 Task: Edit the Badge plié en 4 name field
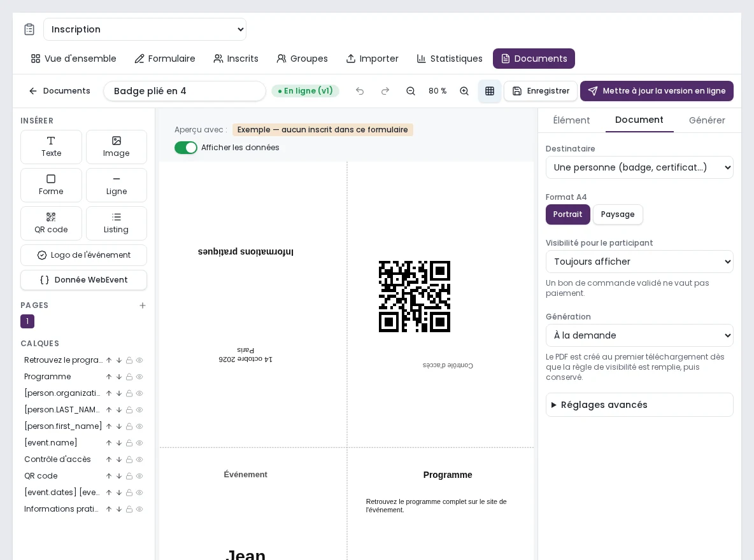(185, 91)
